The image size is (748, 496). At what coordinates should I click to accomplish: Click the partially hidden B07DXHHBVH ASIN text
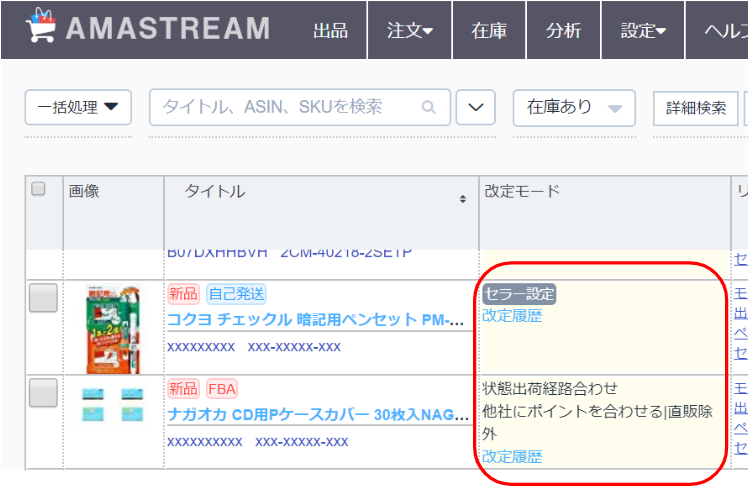click(218, 253)
